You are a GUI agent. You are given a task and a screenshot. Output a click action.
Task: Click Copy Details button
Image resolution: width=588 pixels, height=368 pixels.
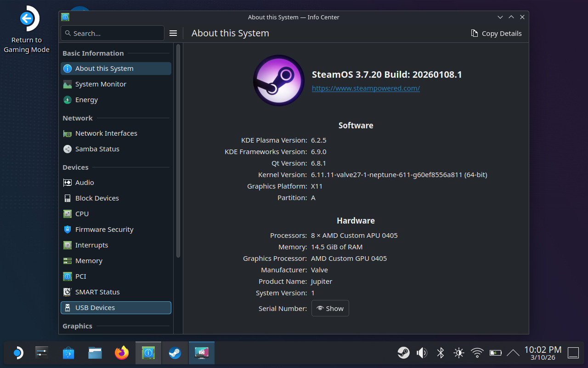tap(497, 33)
